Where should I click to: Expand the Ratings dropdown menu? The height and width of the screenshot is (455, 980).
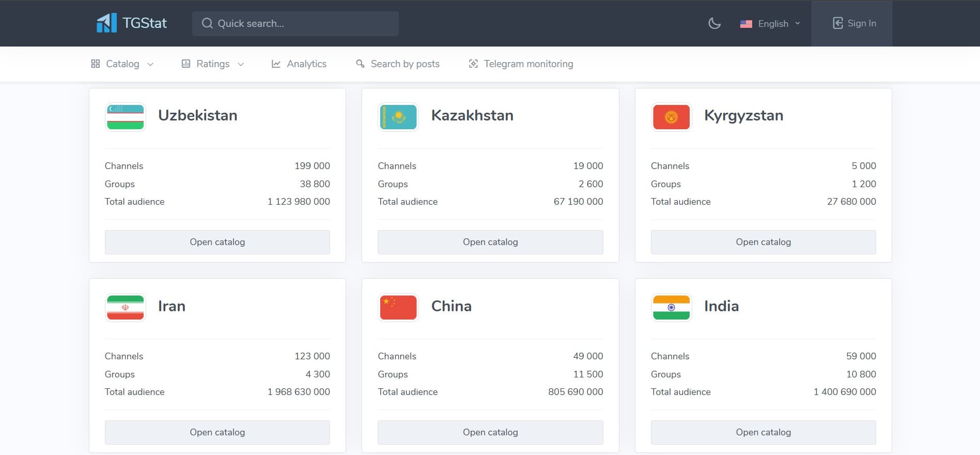coord(212,64)
